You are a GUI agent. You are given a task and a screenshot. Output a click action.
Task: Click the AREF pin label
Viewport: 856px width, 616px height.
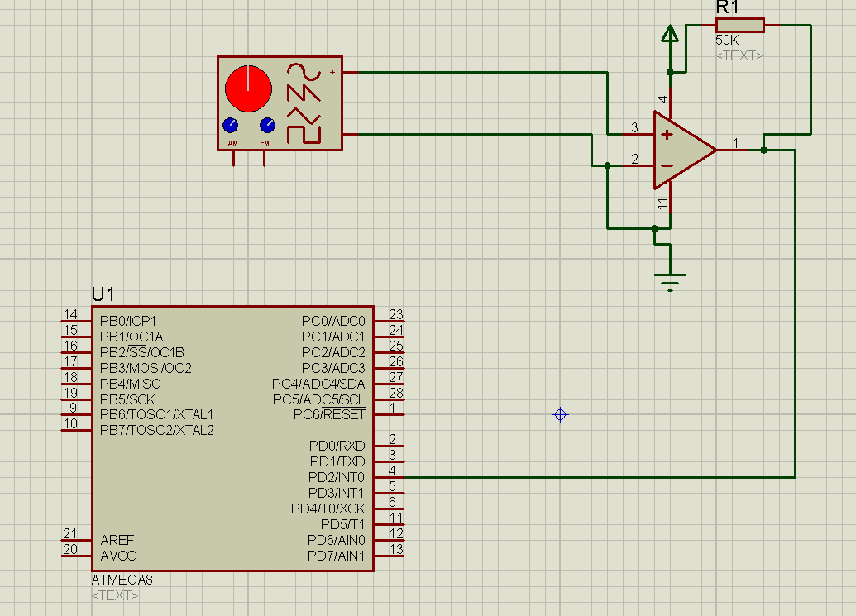(x=117, y=540)
